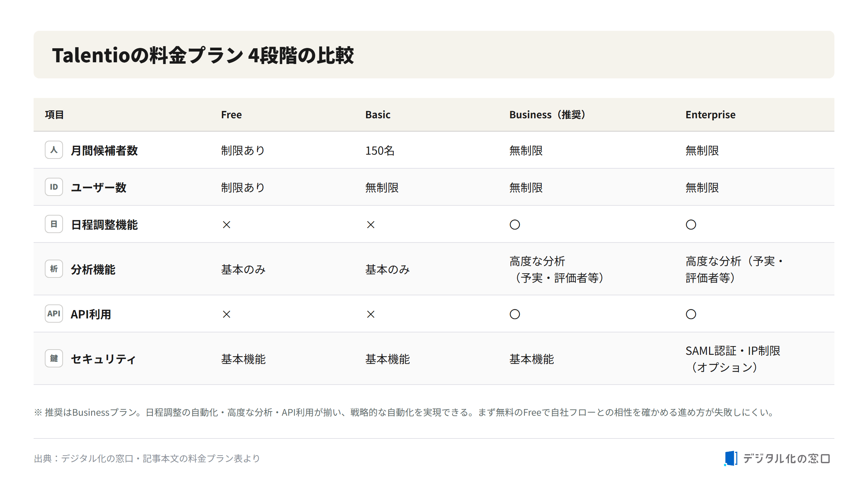Click the 出典：デジタル化の窓口 source line

point(147,458)
